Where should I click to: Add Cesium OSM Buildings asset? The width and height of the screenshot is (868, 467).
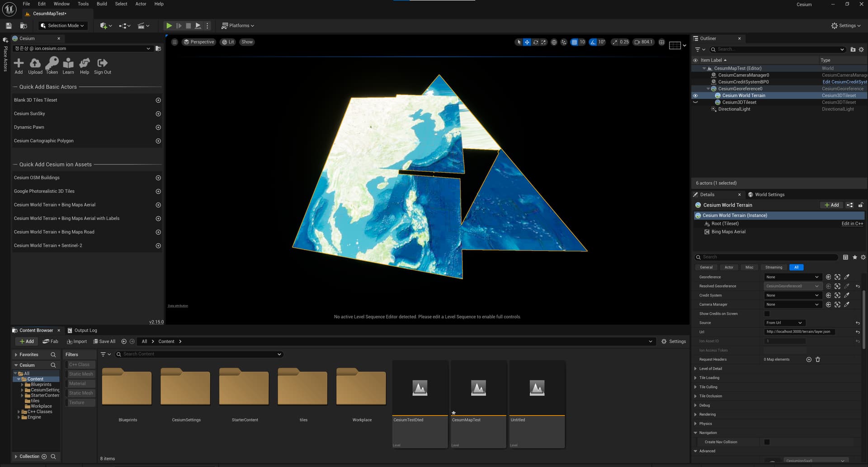click(158, 178)
